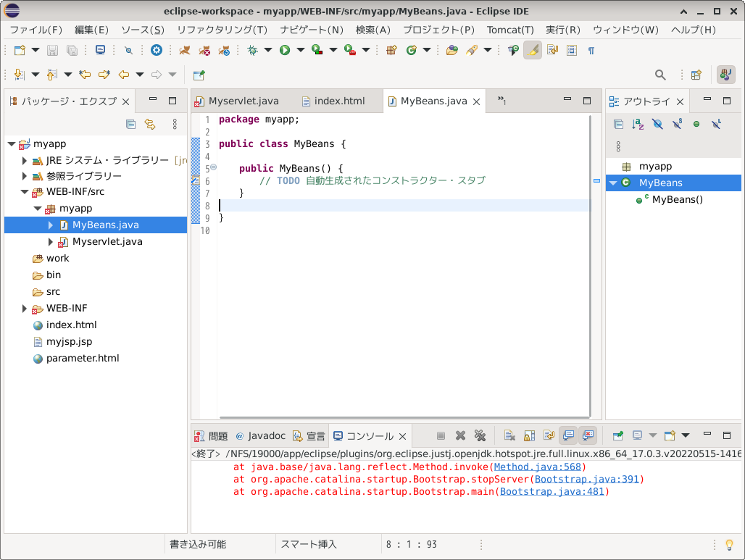Open the Bootstrap.java:481 stack trace link
This screenshot has width=745, height=560.
pyautogui.click(x=552, y=492)
